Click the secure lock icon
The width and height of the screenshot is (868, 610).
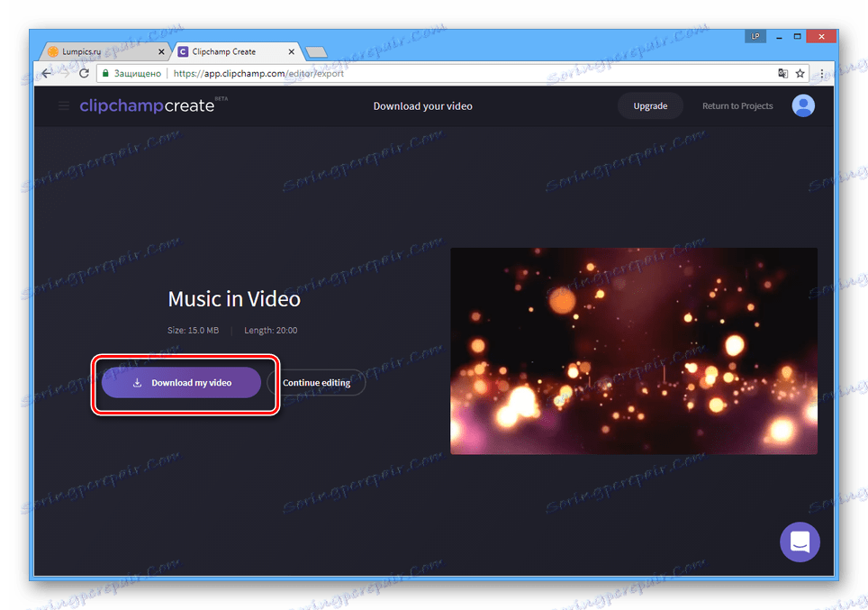[x=105, y=73]
